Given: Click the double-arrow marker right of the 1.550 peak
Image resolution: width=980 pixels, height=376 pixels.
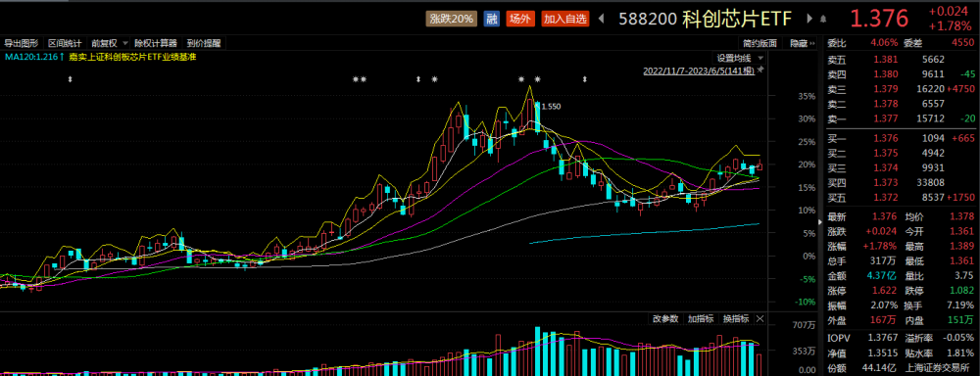Looking at the screenshot, I should tap(585, 79).
